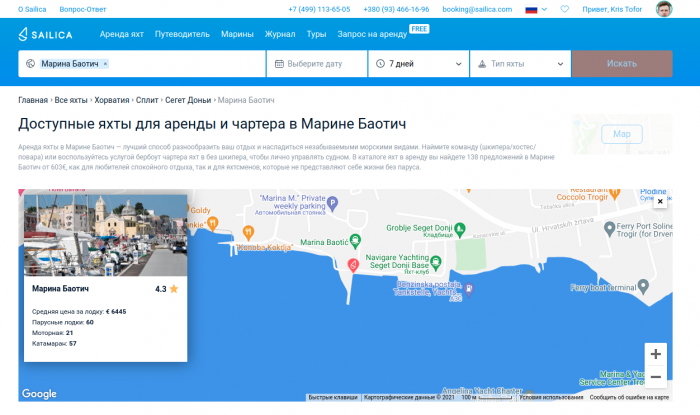Viewport: 700px width, 415px height.
Task: Click phone number +380 (93) 466-16-96
Action: [396, 9]
